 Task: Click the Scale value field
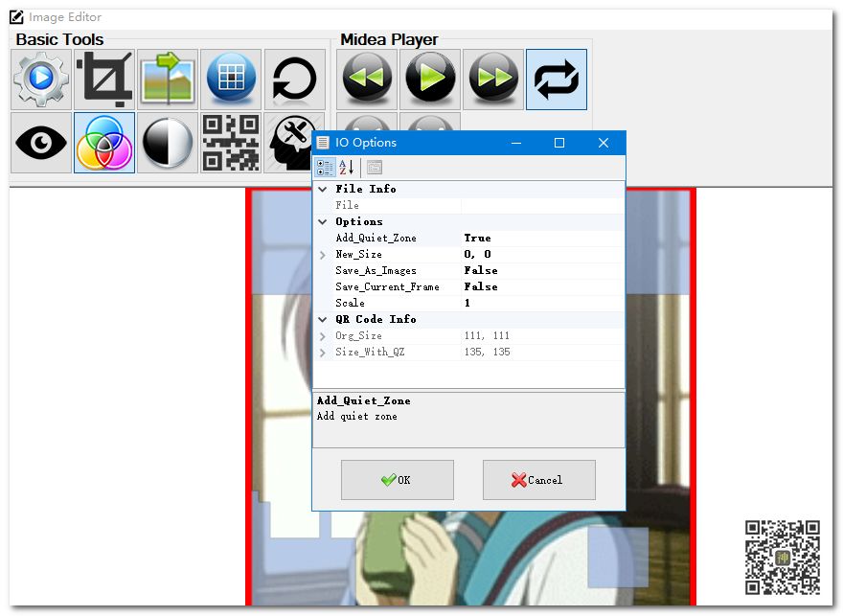542,303
